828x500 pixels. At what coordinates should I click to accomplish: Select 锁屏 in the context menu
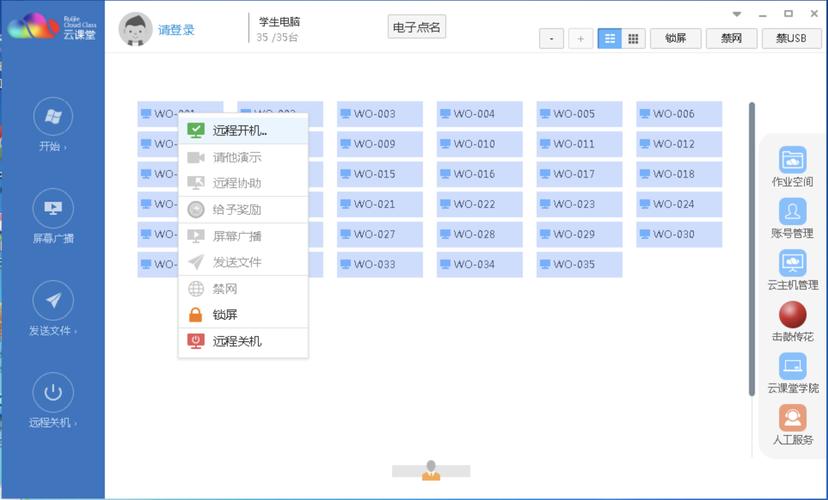click(x=225, y=315)
